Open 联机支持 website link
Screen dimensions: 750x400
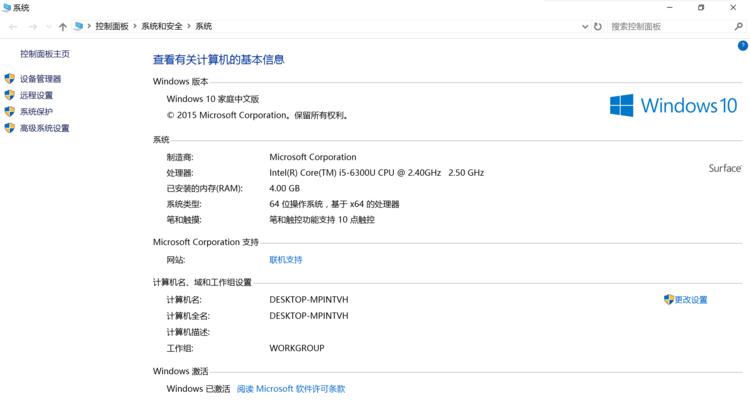coord(286,260)
